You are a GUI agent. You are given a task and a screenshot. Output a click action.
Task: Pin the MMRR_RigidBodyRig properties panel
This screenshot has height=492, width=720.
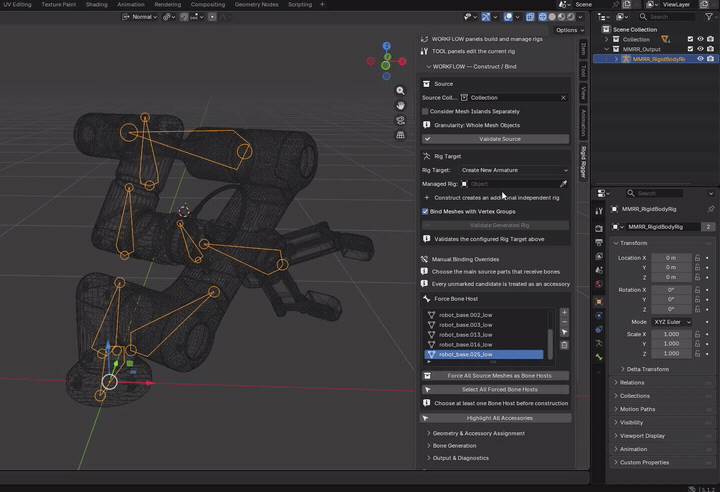(710, 209)
